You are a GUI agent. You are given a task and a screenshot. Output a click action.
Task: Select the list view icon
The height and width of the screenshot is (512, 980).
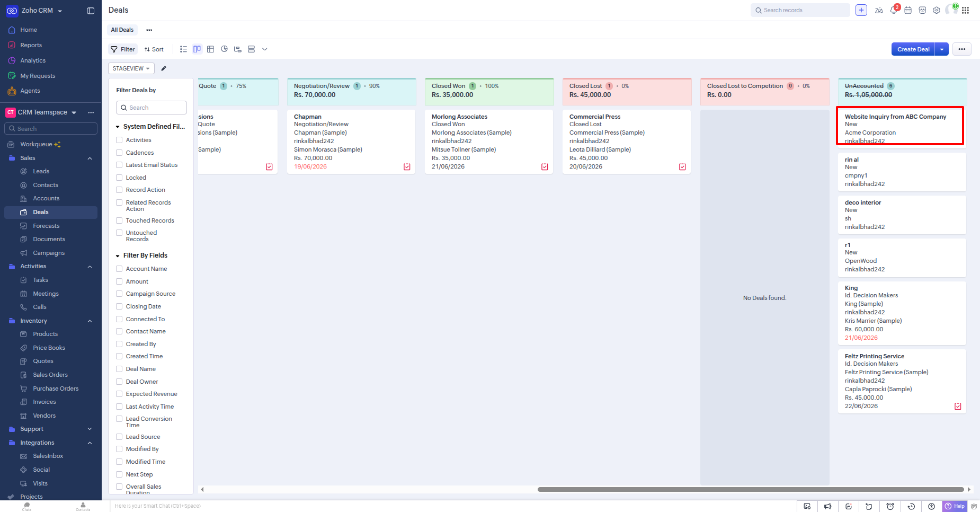click(x=183, y=49)
